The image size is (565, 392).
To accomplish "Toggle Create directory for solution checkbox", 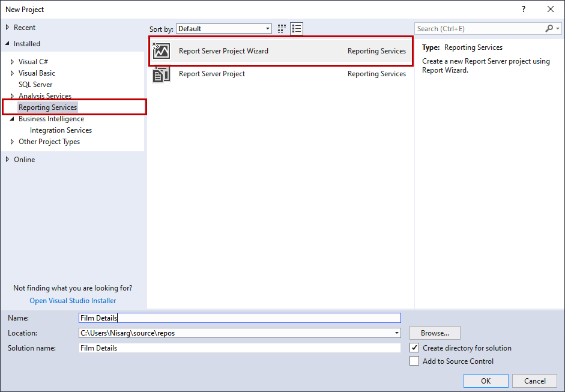I will (414, 348).
